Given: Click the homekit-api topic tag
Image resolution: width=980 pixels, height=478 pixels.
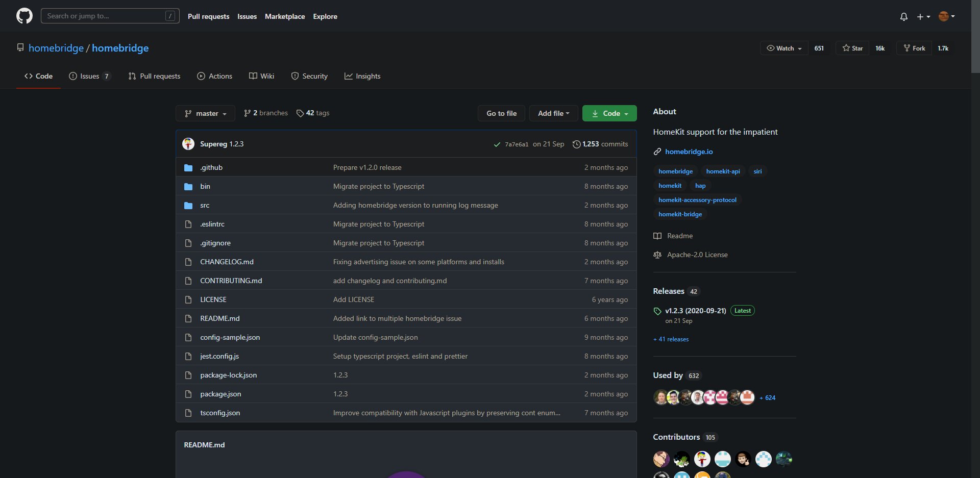Looking at the screenshot, I should (x=723, y=171).
